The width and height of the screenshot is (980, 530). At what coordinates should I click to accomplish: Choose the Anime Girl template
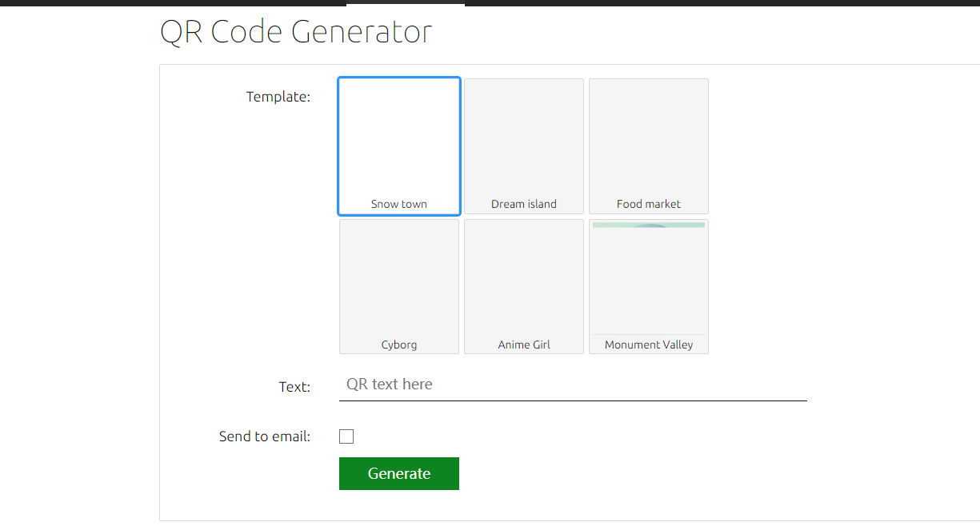524,286
